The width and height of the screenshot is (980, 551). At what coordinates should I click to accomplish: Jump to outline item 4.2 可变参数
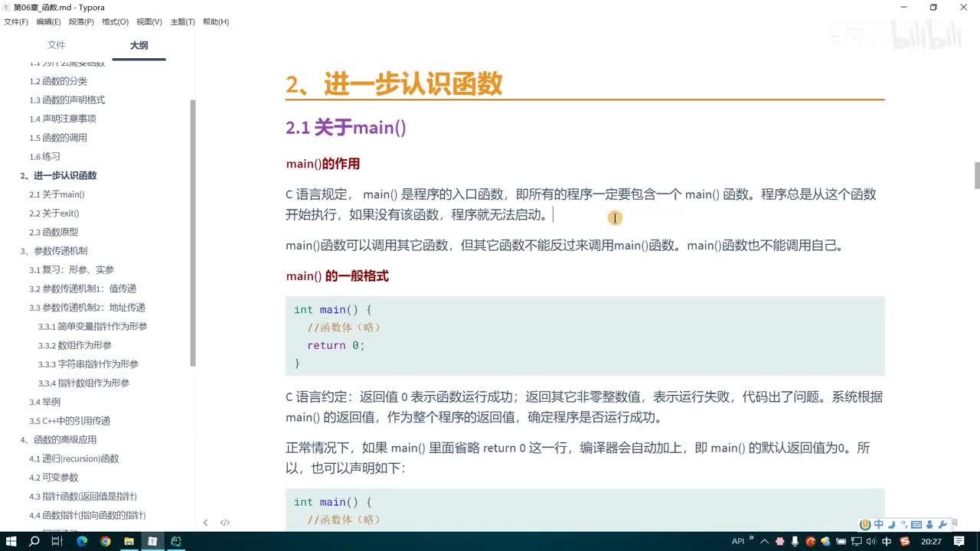point(54,478)
